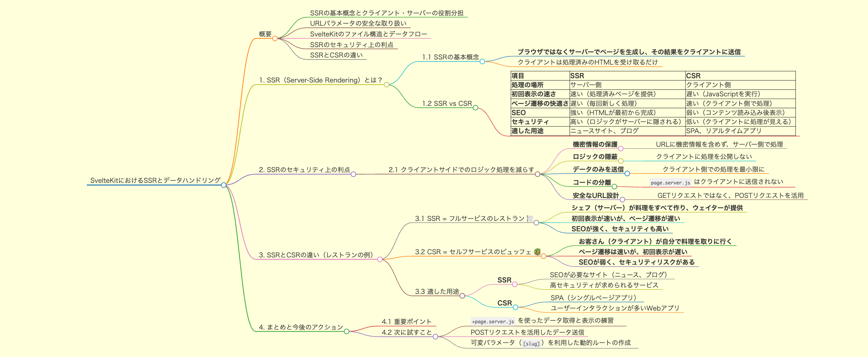Screen dimensions: 868x357
Task: Collapse the 2. SSRのセキュリティ上の利点 circle
Action: pos(353,174)
